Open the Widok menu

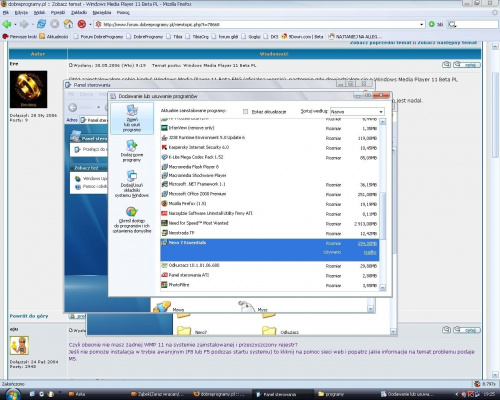[39, 13]
